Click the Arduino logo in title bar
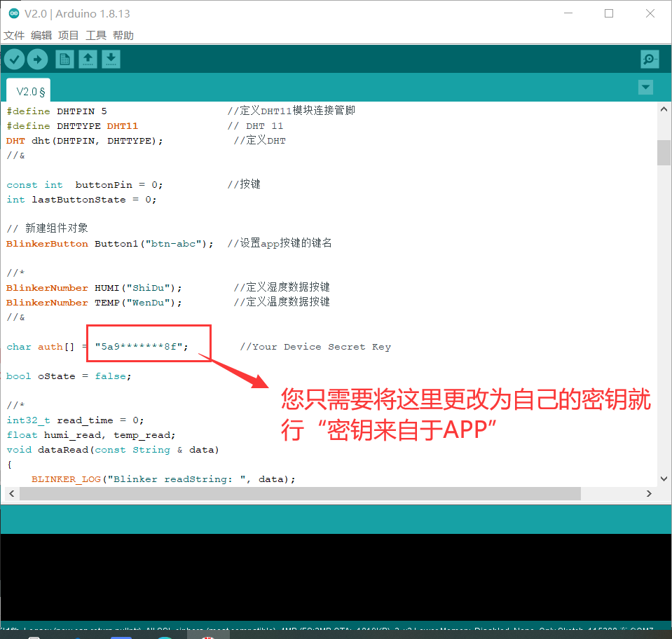672x639 pixels. (14, 14)
